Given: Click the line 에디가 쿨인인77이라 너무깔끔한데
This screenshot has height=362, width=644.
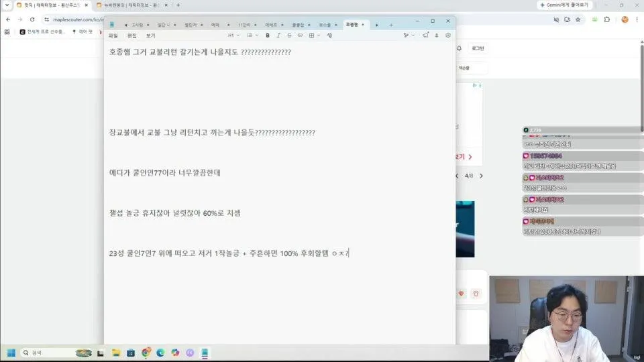Looking at the screenshot, I should pyautogui.click(x=165, y=173).
